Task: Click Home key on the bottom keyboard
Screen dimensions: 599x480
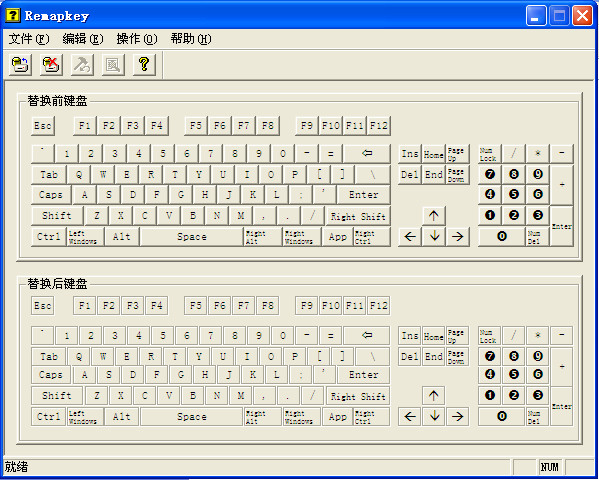Action: [x=434, y=336]
